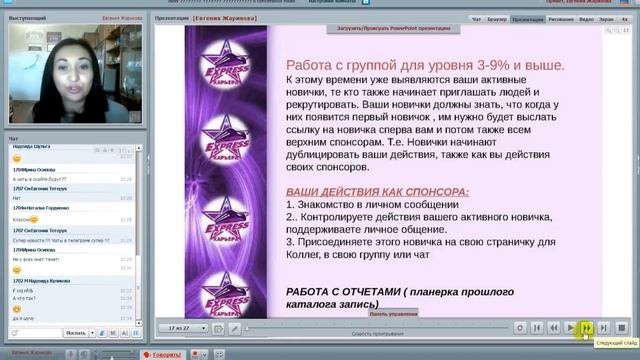This screenshot has width=640, height=360.
Task: Select the pencil drawing tool
Action: 234,328
